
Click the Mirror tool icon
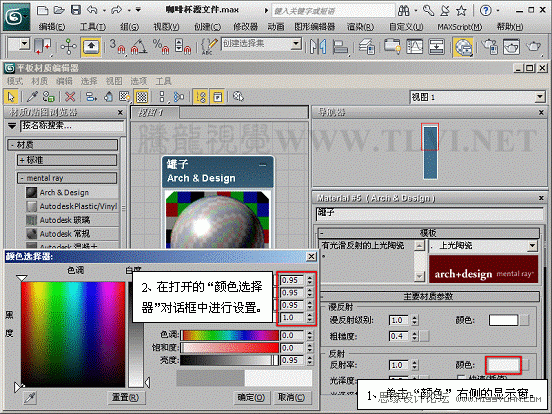pos(318,46)
